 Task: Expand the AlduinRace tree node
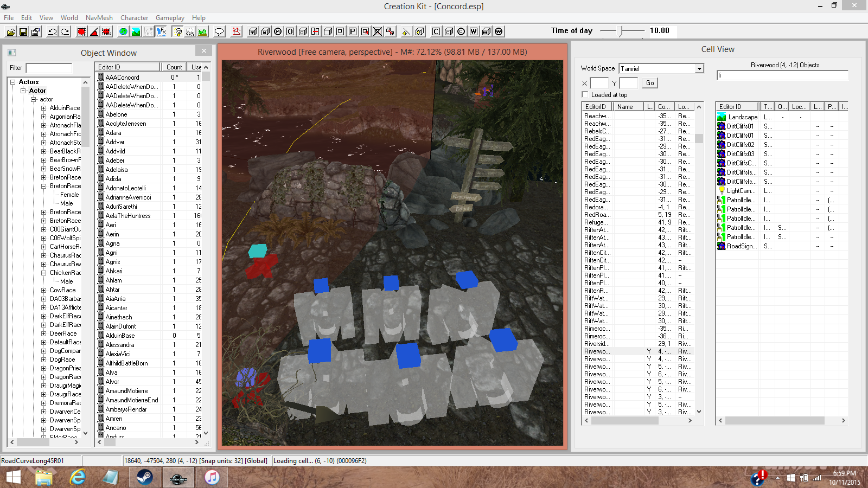tap(44, 108)
